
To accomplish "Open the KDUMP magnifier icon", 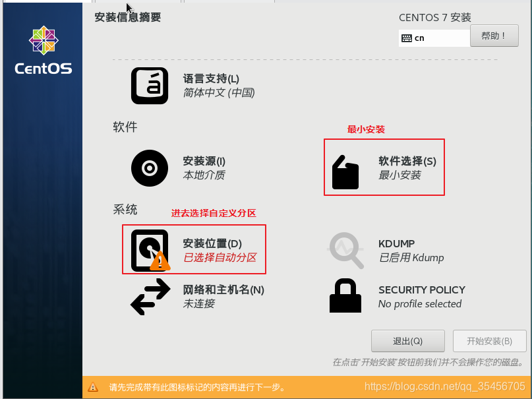I will click(345, 251).
